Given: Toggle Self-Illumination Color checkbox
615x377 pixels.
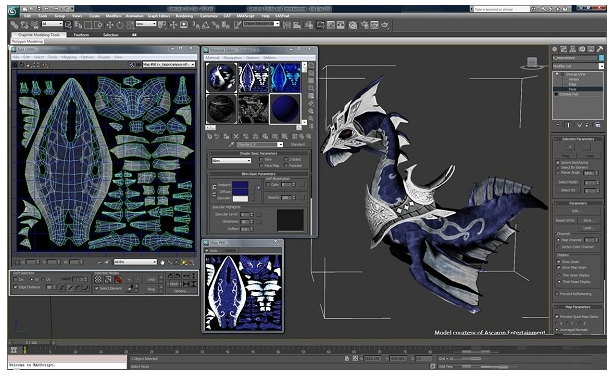Looking at the screenshot, I should [x=268, y=184].
